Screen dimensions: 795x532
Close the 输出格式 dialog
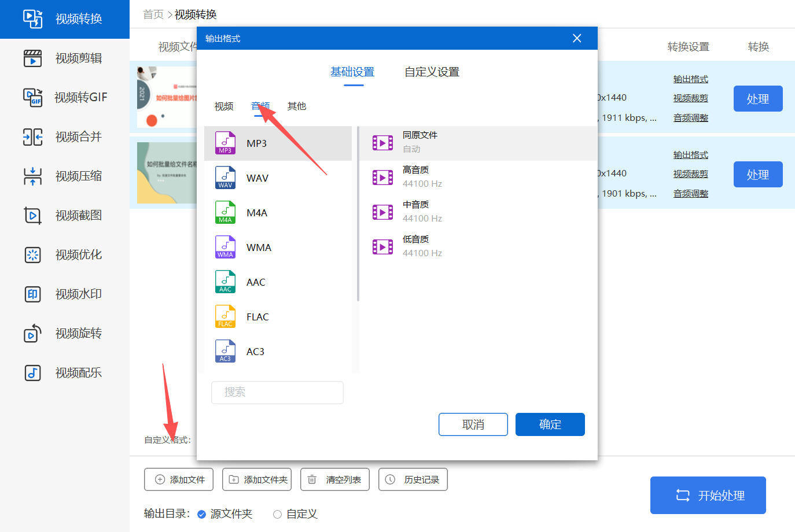click(x=577, y=38)
